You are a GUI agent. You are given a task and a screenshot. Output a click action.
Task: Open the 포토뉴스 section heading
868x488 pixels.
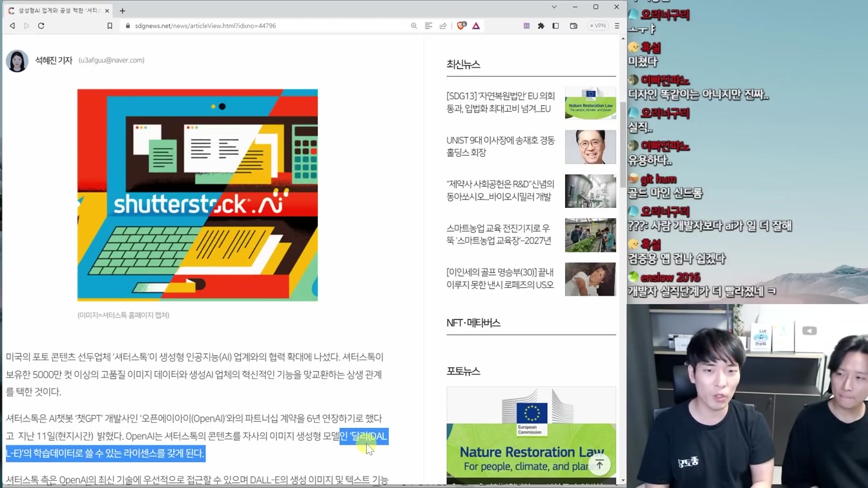point(463,371)
